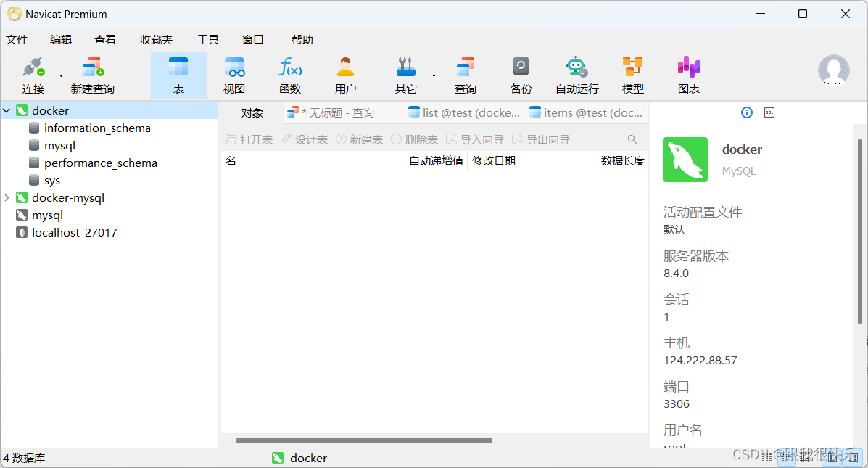Click the 导入向导 button
The image size is (868, 468).
click(475, 139)
